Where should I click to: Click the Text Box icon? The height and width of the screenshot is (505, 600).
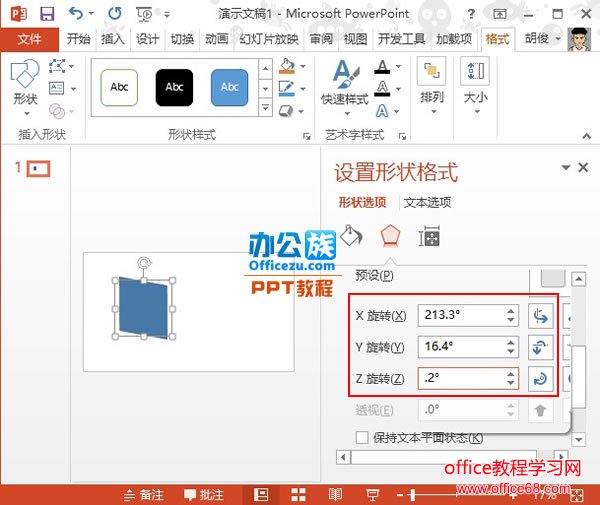click(x=57, y=88)
